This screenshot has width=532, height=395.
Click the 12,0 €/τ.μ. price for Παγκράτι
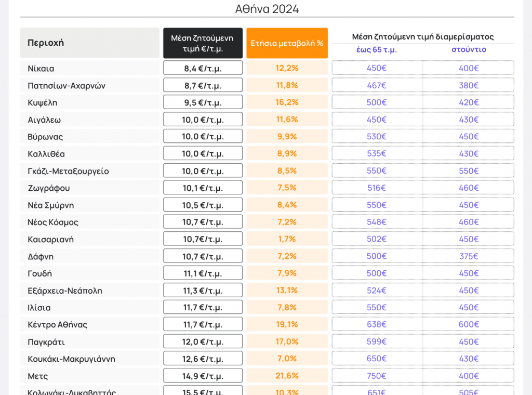click(203, 342)
